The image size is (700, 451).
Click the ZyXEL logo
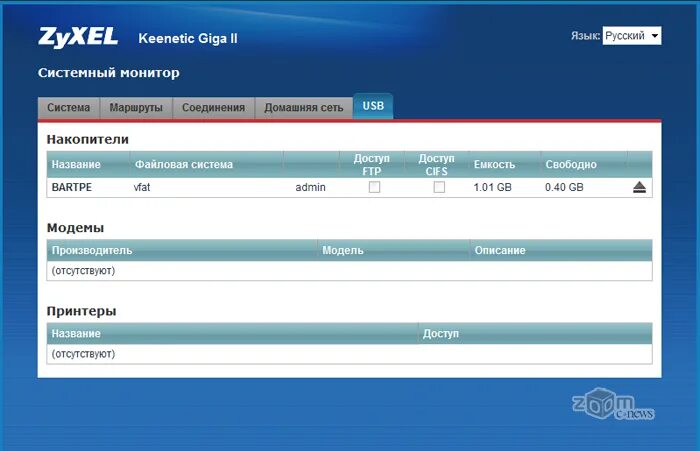click(x=80, y=38)
